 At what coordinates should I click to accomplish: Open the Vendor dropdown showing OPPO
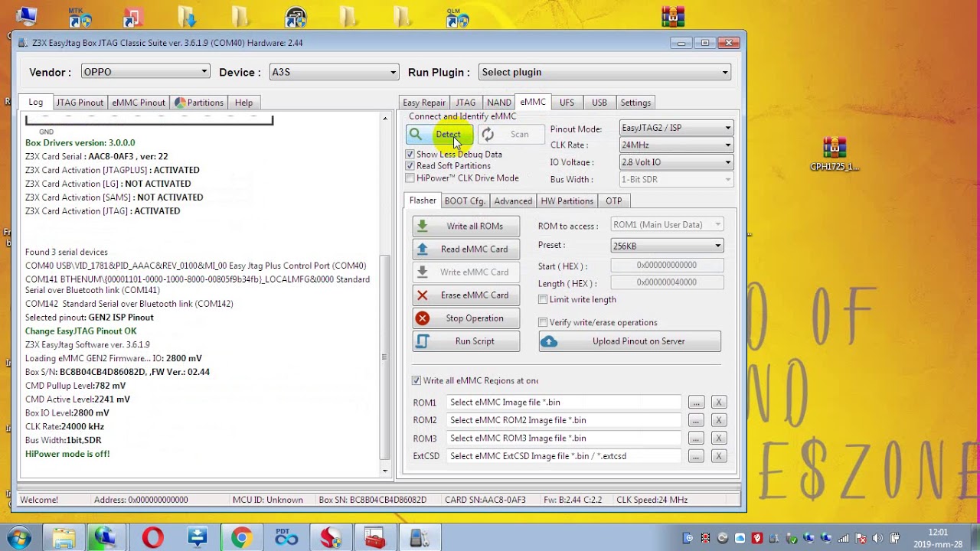145,72
